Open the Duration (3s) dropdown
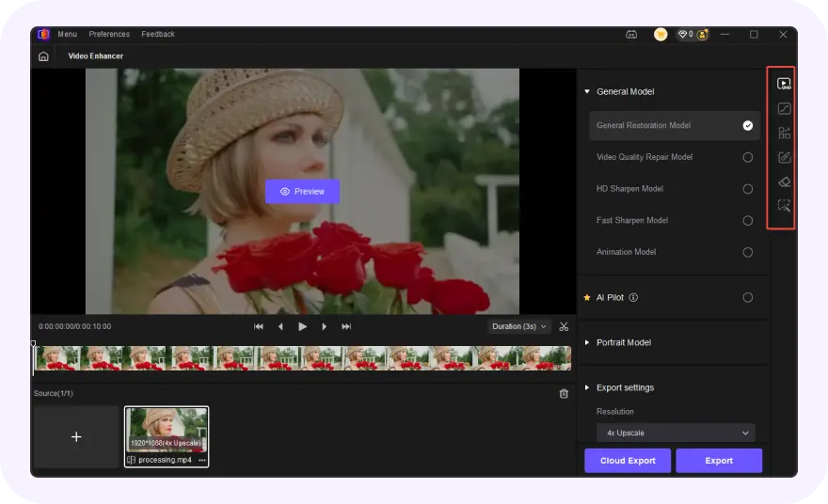The image size is (828, 504). tap(519, 326)
